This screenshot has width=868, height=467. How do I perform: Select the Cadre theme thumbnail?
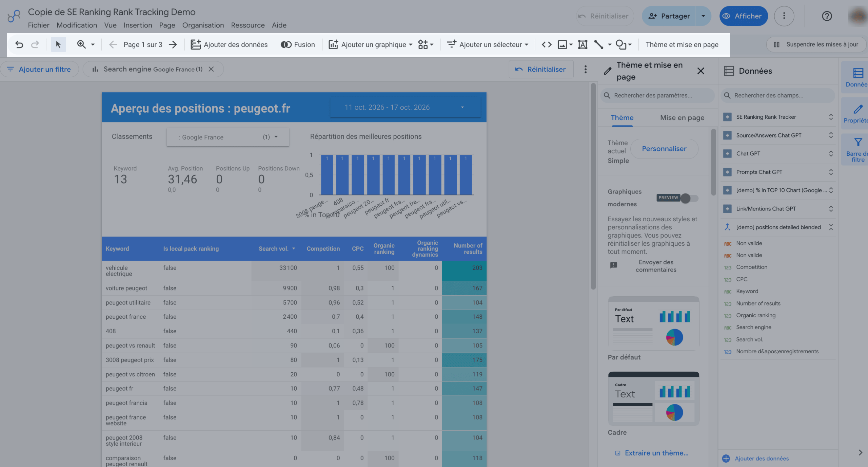click(653, 399)
